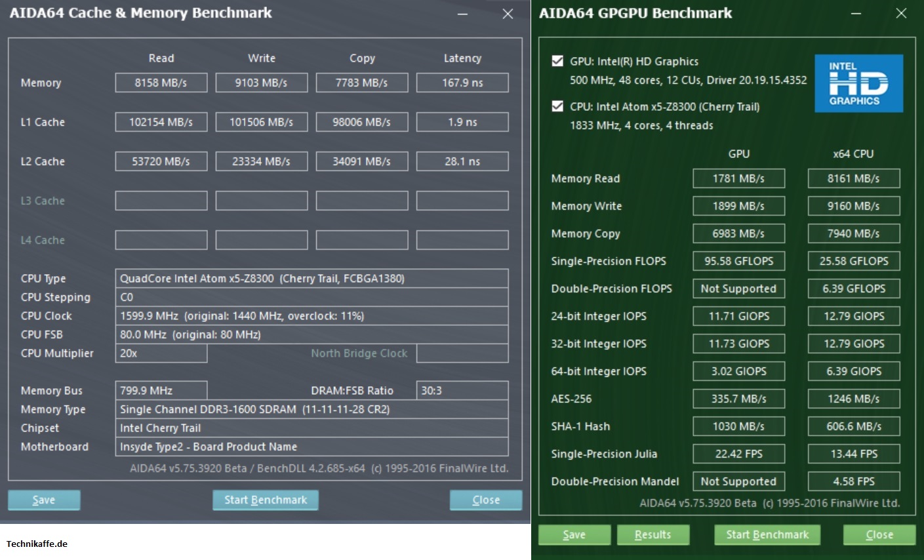Save the GPGPU Benchmark results
This screenshot has width=924, height=560.
[x=574, y=534]
